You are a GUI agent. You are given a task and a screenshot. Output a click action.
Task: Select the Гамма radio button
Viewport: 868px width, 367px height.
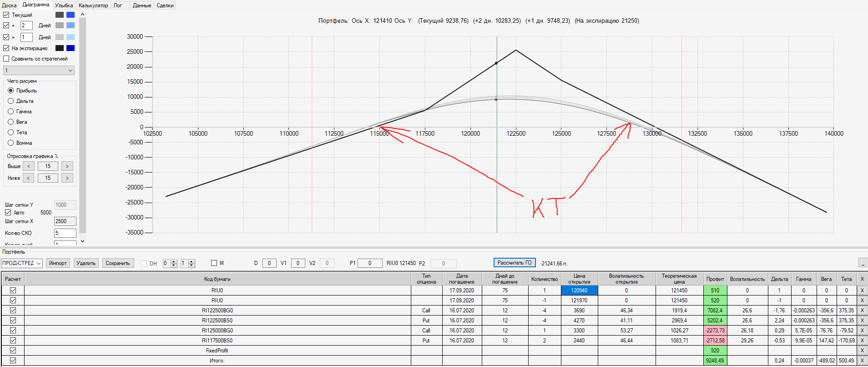(11, 112)
